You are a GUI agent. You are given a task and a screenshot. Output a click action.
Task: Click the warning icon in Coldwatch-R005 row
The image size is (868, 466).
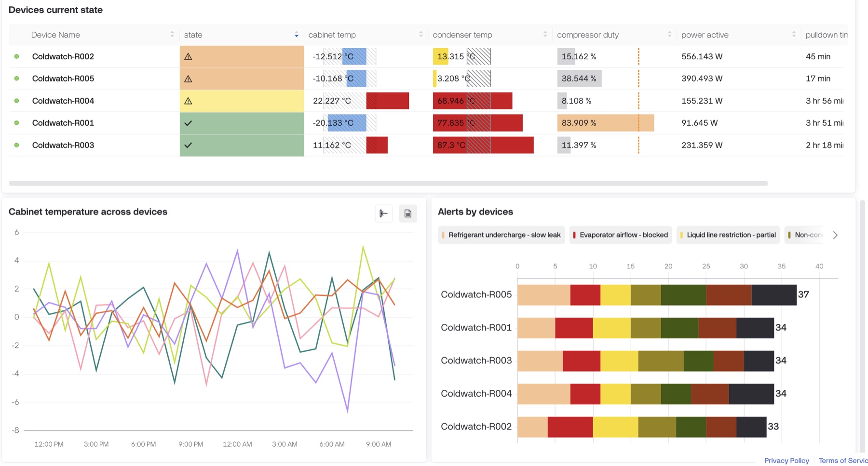tap(188, 79)
